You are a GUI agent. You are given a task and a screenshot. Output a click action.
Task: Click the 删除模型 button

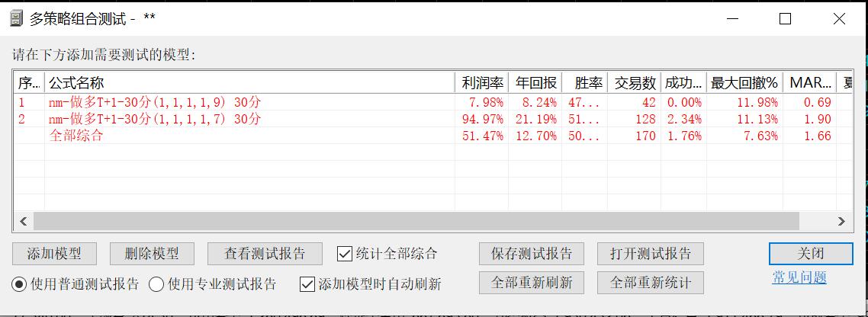click(x=152, y=254)
